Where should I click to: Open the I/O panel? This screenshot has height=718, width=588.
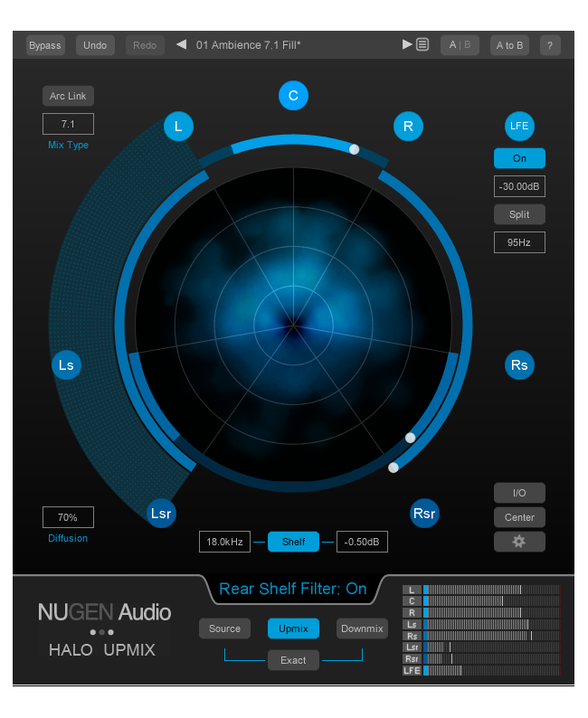(x=519, y=493)
